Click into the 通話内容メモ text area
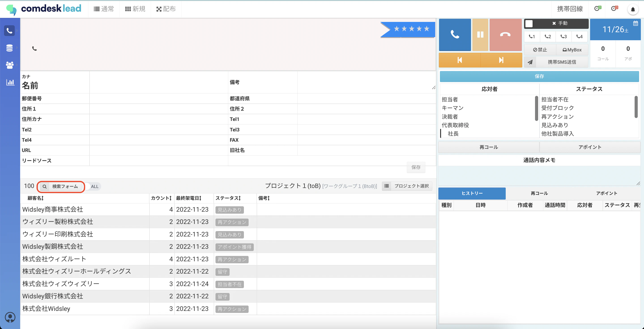 [539, 176]
